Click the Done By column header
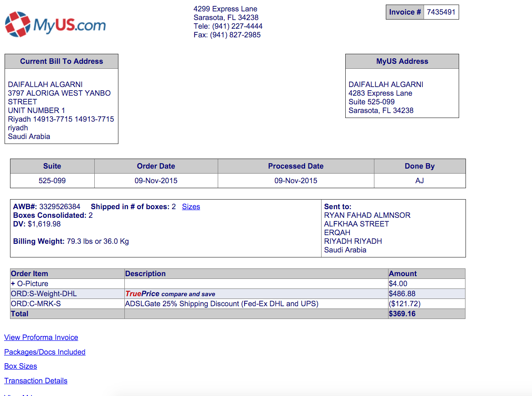Viewport: 532px width, 396px height. [419, 166]
